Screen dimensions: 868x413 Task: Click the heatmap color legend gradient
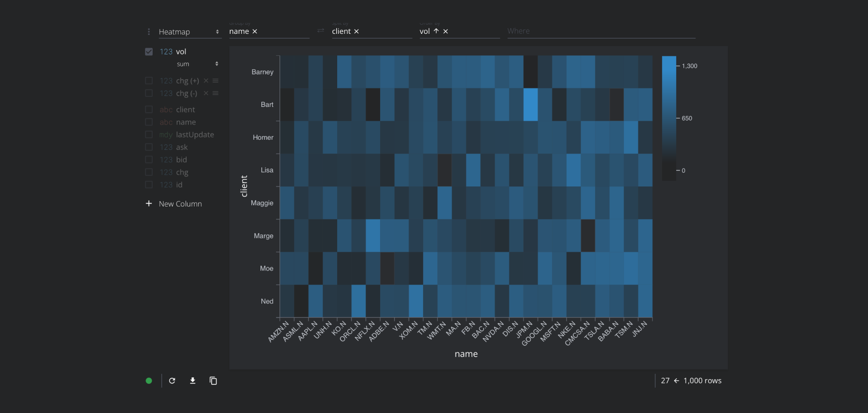pyautogui.click(x=669, y=118)
